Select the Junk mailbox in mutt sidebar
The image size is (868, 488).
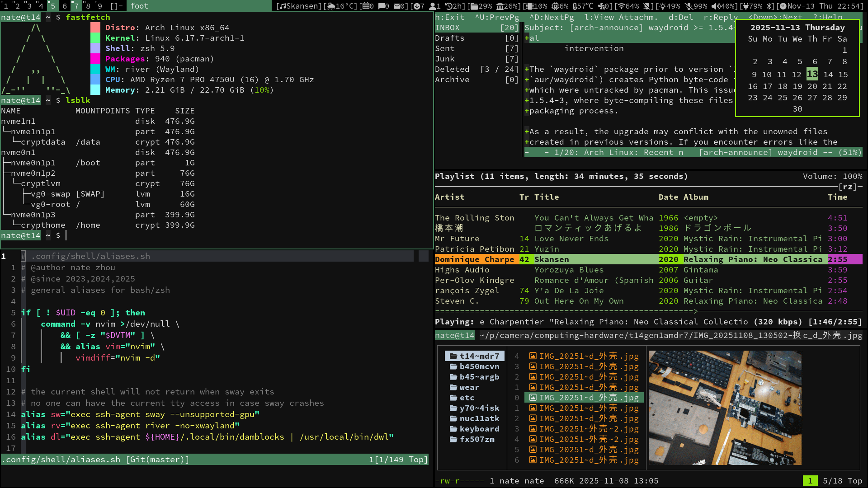(x=476, y=59)
